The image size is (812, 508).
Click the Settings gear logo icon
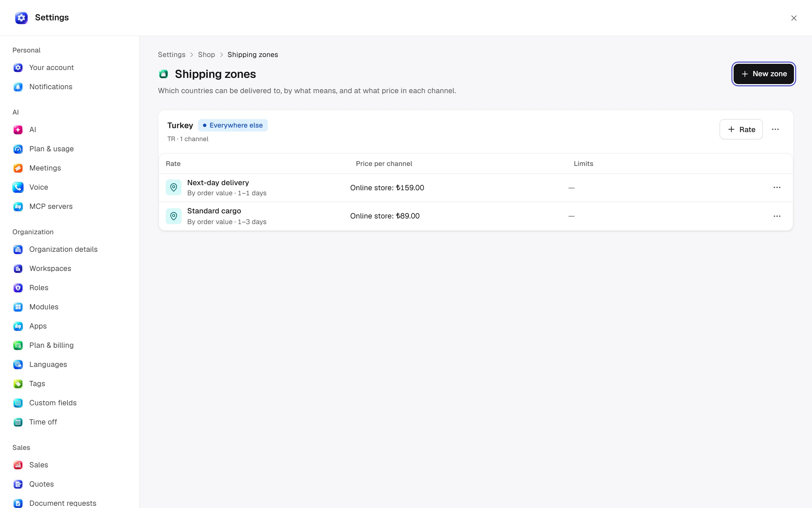click(21, 18)
